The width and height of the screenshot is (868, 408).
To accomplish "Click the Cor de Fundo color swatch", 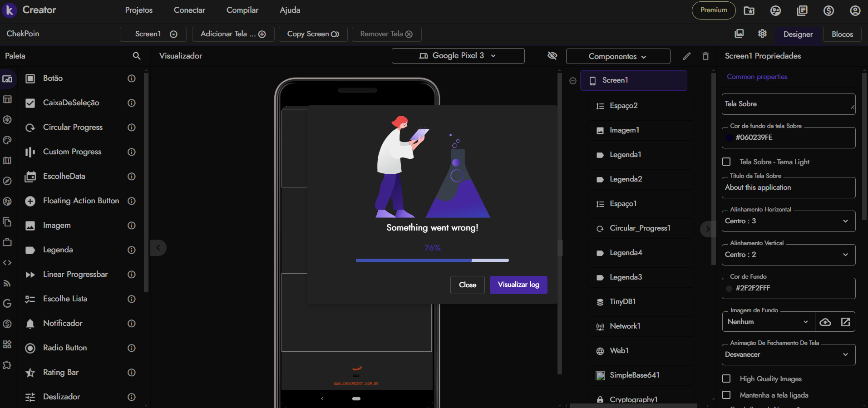I will (x=729, y=288).
